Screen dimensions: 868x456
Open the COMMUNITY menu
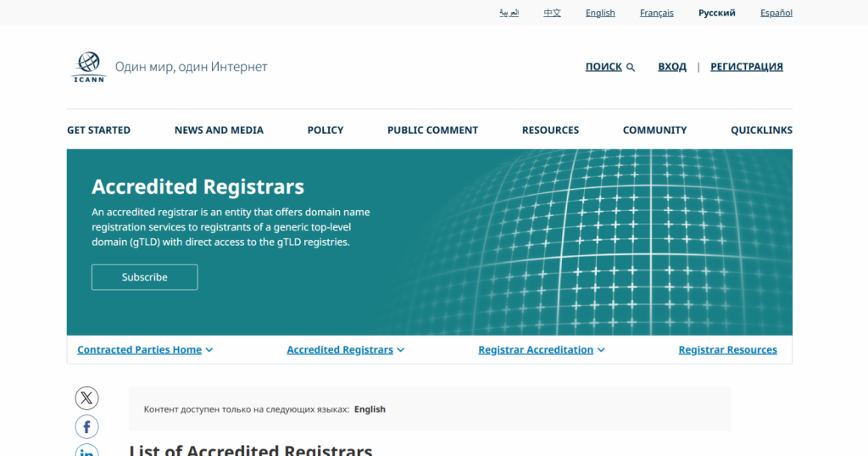click(x=654, y=130)
